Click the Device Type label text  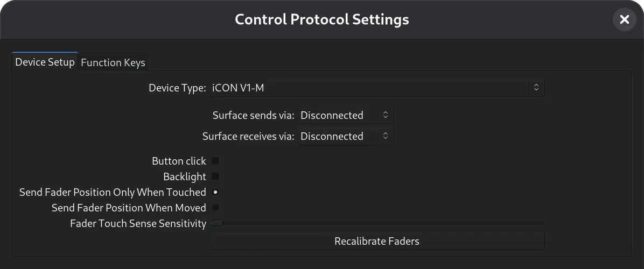tap(177, 88)
